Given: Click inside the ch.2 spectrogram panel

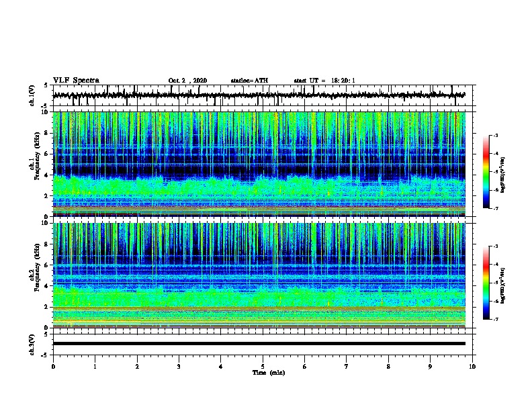Looking at the screenshot, I should pyautogui.click(x=259, y=275).
